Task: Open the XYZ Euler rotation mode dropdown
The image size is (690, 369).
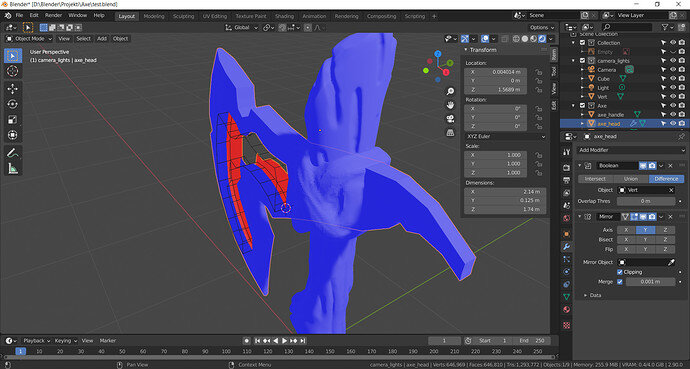Action: coord(505,137)
